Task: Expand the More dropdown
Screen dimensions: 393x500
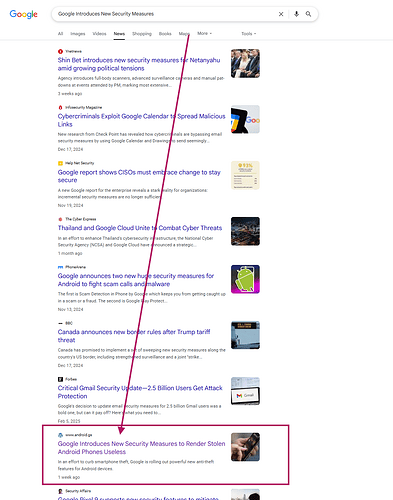Action: point(204,33)
